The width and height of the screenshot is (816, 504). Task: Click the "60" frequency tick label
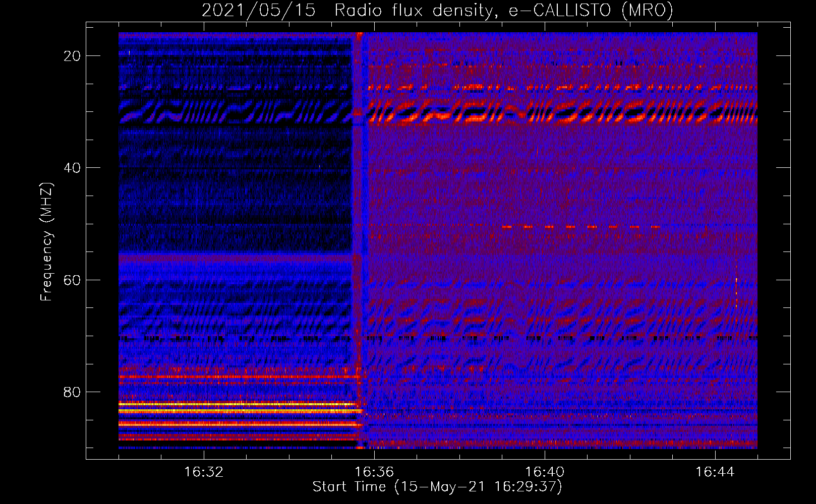(x=73, y=280)
